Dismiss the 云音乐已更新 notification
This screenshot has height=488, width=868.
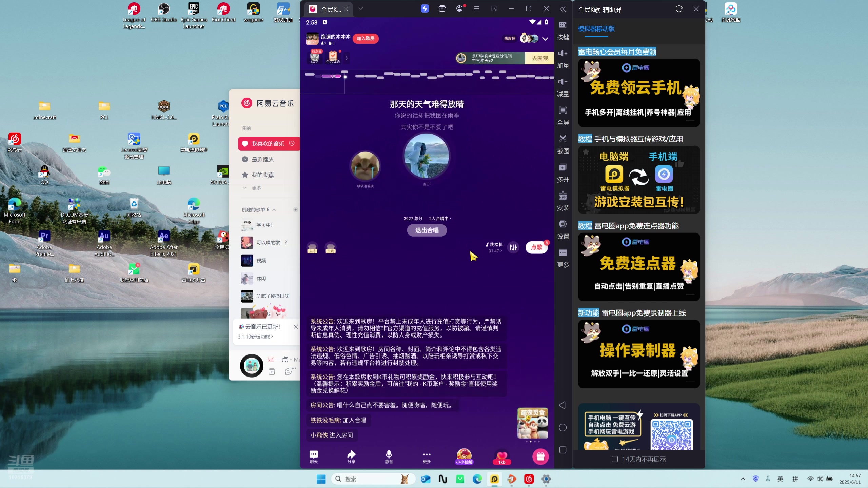[x=295, y=327]
